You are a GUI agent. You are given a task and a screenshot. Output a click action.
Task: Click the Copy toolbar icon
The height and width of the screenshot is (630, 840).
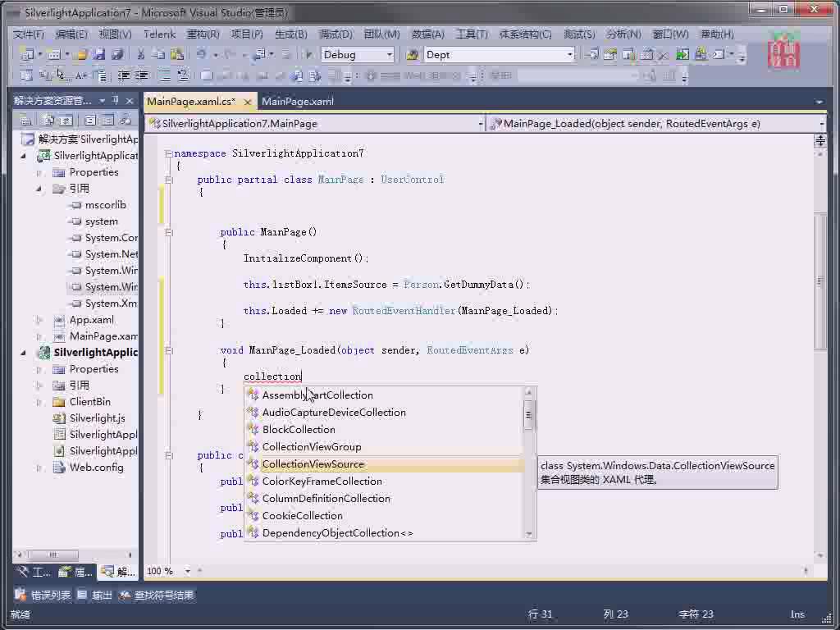(158, 55)
